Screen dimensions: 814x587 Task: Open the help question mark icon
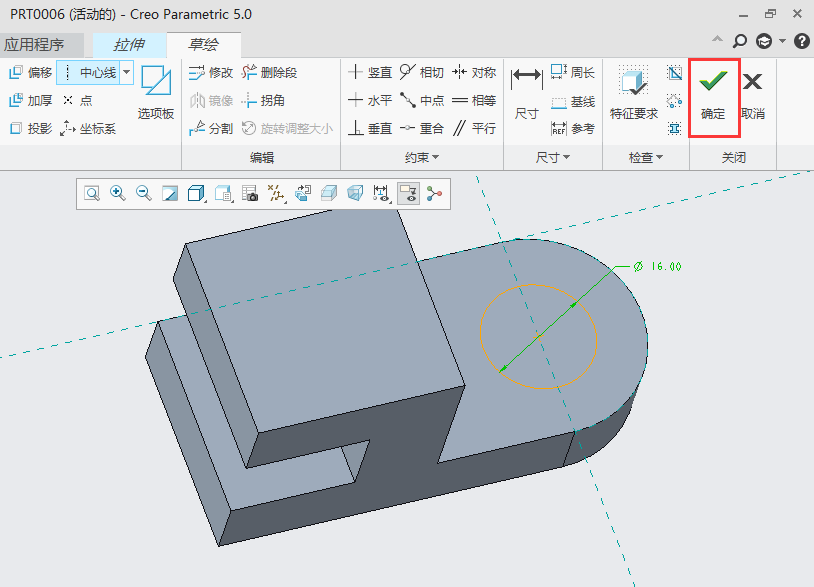pos(801,41)
